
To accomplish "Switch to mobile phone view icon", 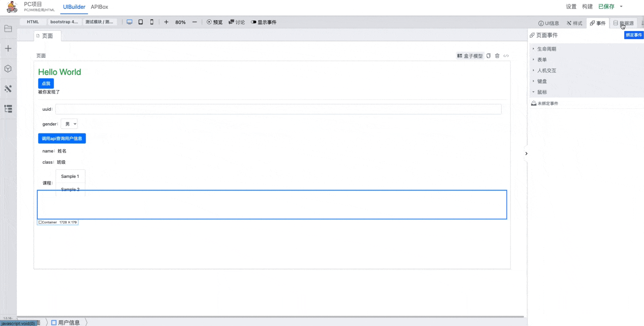I will 152,22.
